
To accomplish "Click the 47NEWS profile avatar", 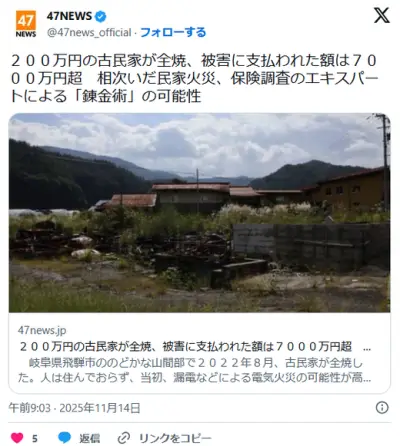I will coord(26,24).
